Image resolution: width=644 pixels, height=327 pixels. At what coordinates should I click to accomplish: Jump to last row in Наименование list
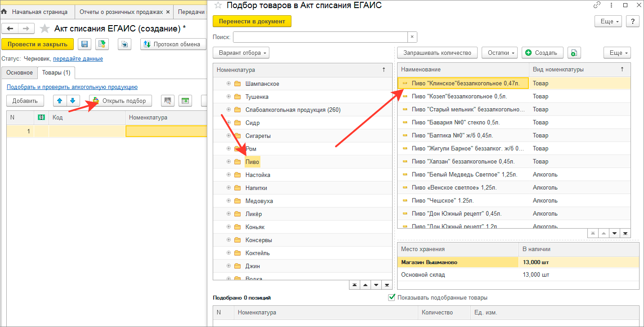pyautogui.click(x=625, y=233)
